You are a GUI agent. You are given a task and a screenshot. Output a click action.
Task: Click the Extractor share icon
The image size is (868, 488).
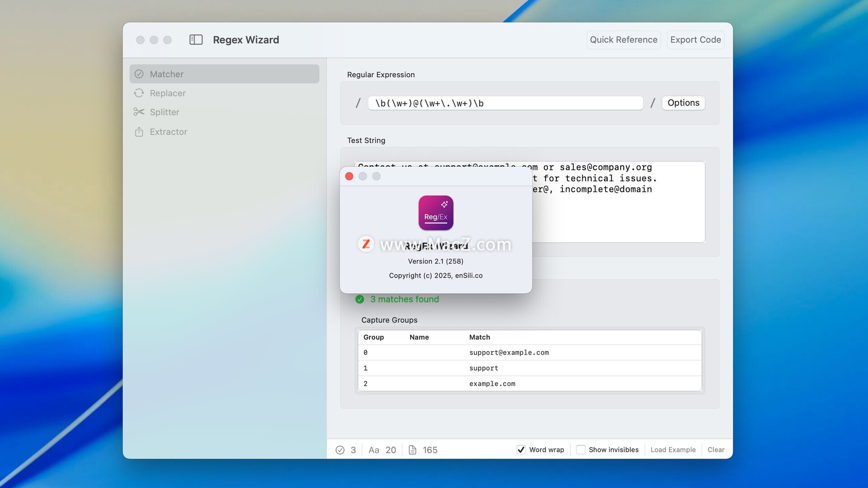(x=139, y=132)
